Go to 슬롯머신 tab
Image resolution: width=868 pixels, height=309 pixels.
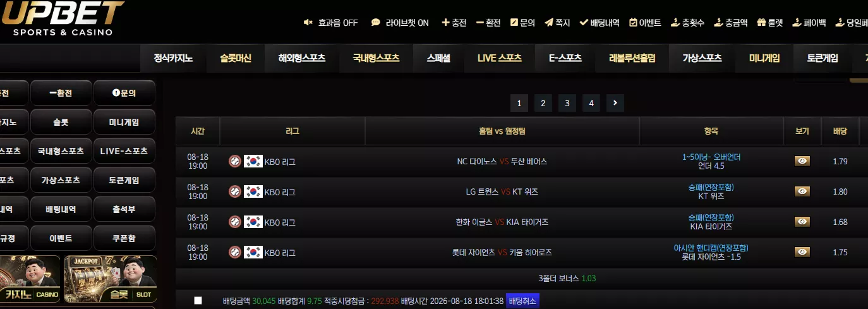[x=236, y=58]
